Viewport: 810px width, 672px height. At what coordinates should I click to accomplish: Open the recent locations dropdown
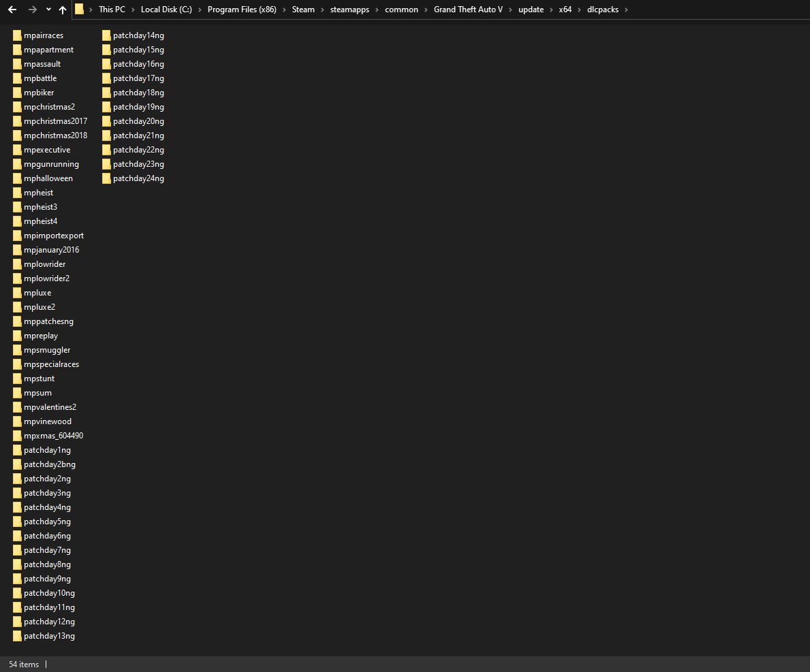pyautogui.click(x=48, y=10)
